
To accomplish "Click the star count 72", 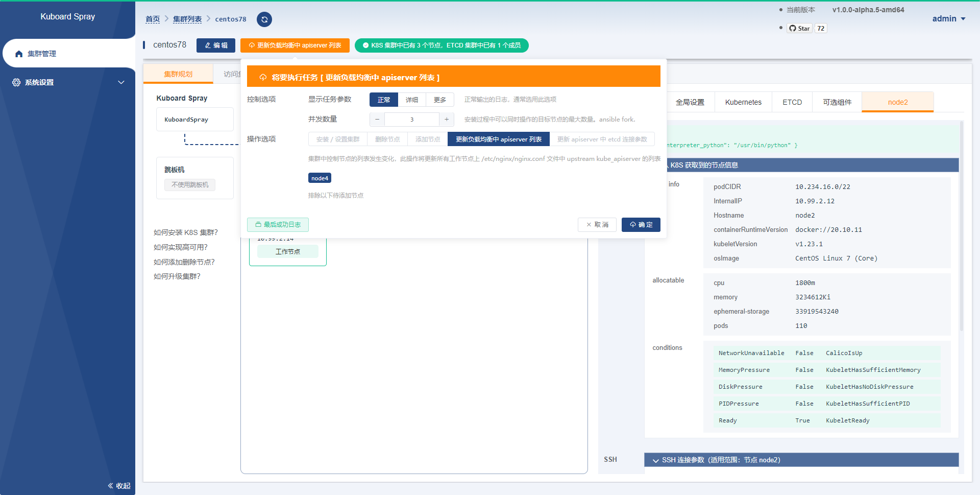I will (x=821, y=28).
